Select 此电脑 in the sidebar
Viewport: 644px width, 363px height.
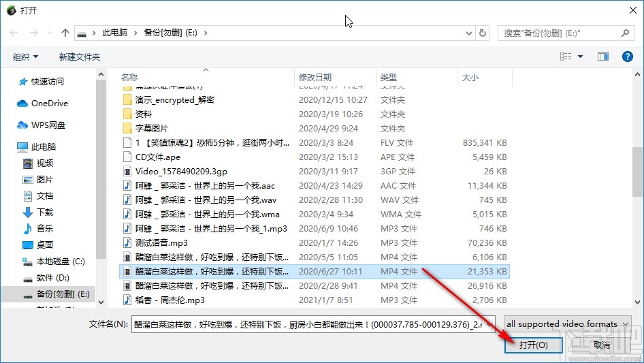tap(36, 146)
